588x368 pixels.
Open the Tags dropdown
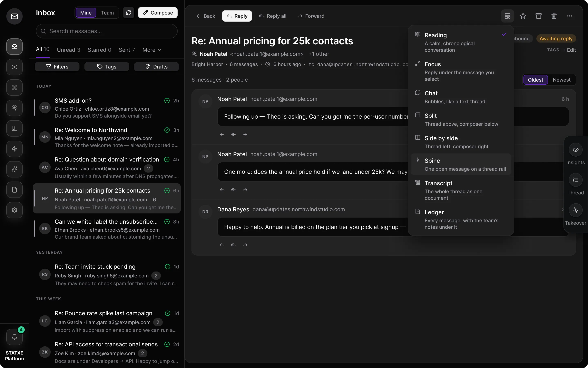pyautogui.click(x=107, y=67)
